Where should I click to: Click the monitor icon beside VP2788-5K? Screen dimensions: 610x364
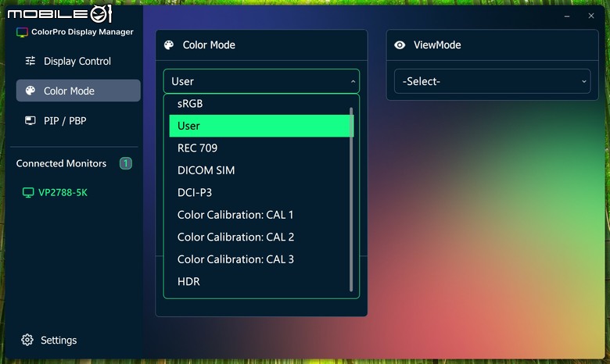pos(28,192)
